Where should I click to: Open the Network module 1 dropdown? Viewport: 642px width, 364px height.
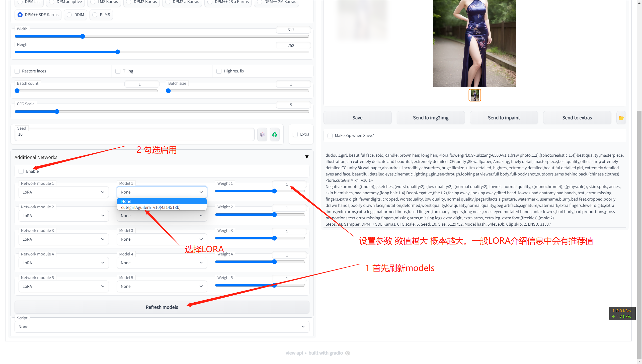[x=63, y=192]
